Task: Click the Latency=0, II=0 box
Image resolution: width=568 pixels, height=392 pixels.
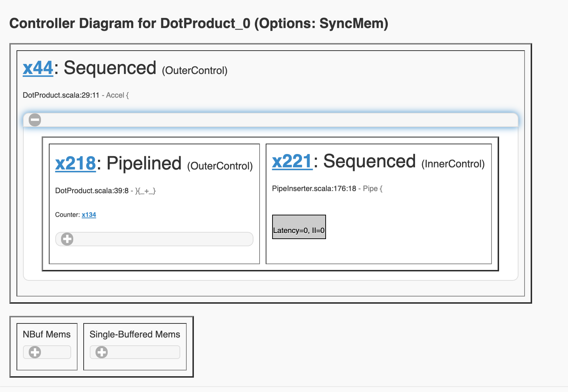Action: coord(299,227)
